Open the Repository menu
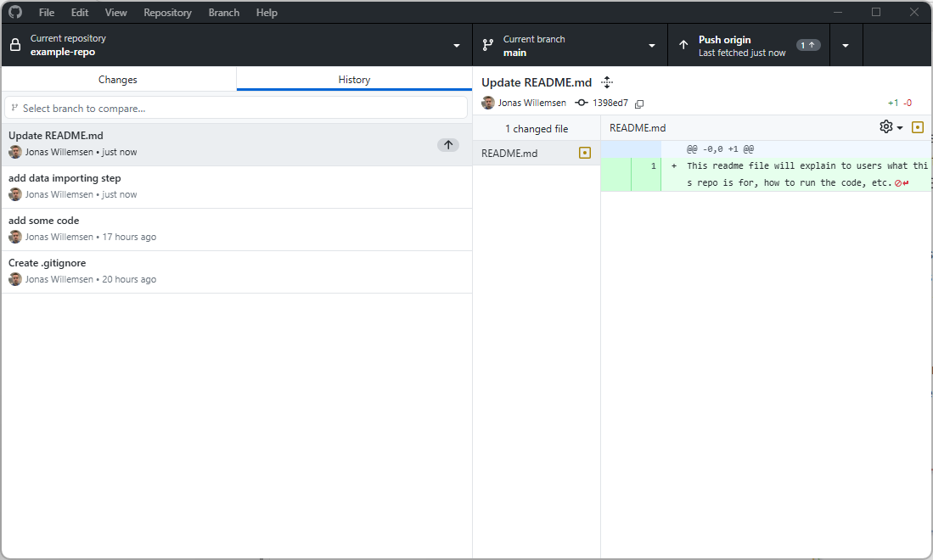Screen dimensions: 933x560 click(167, 13)
